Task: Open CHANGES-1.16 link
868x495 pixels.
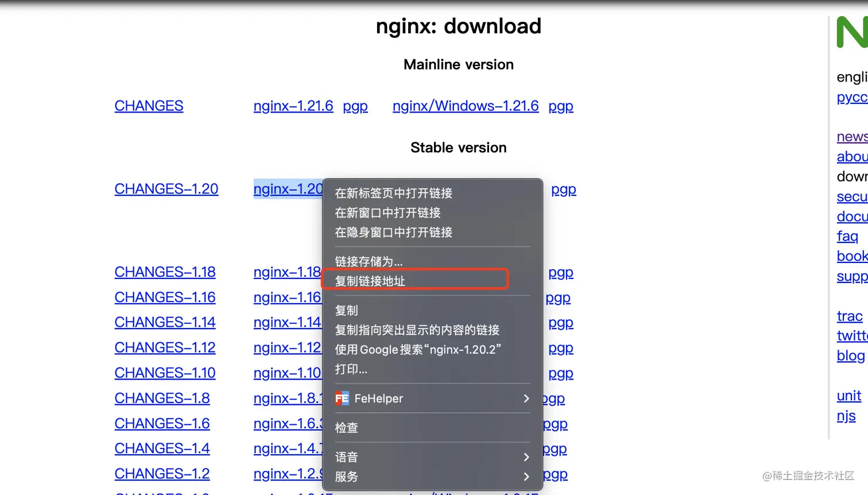Action: [165, 297]
